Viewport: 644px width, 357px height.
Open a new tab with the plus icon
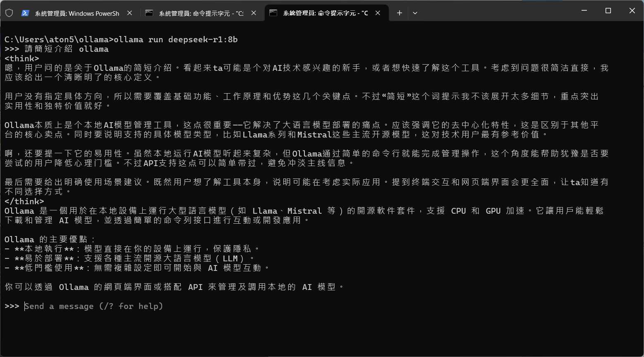[399, 13]
